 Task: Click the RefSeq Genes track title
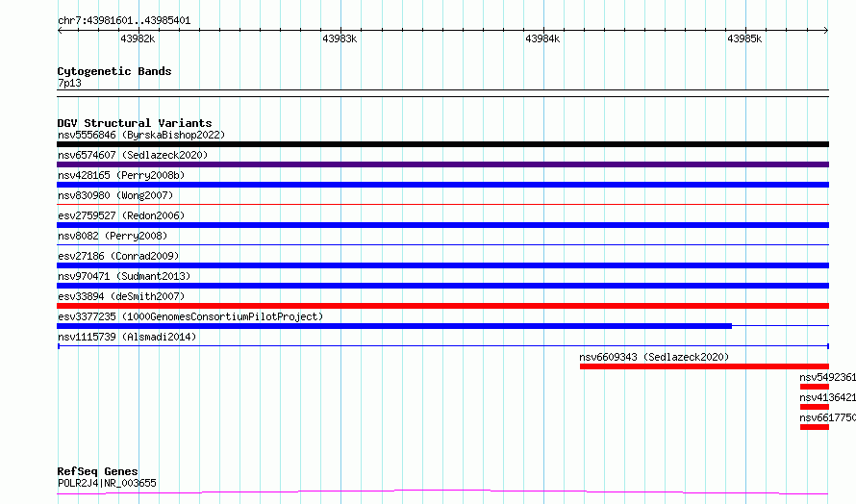pos(98,471)
